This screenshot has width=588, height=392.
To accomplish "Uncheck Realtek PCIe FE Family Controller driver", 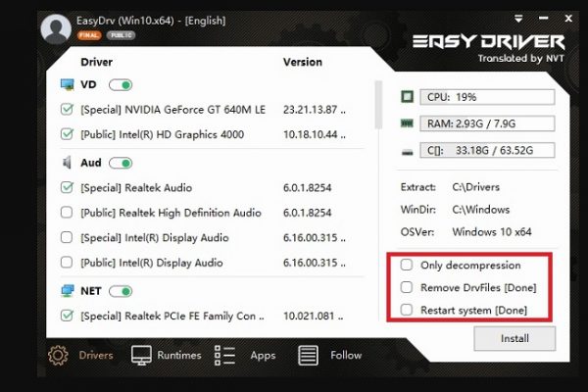I will [x=67, y=316].
